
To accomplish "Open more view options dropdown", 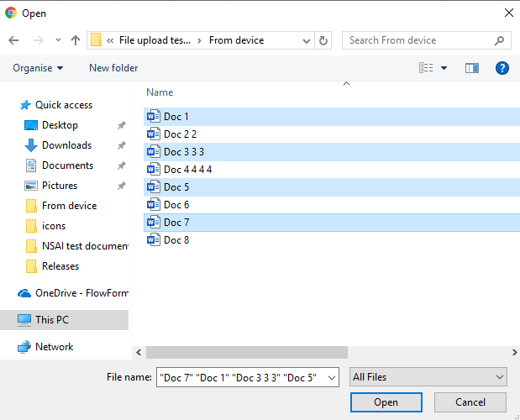I will pyautogui.click(x=444, y=68).
